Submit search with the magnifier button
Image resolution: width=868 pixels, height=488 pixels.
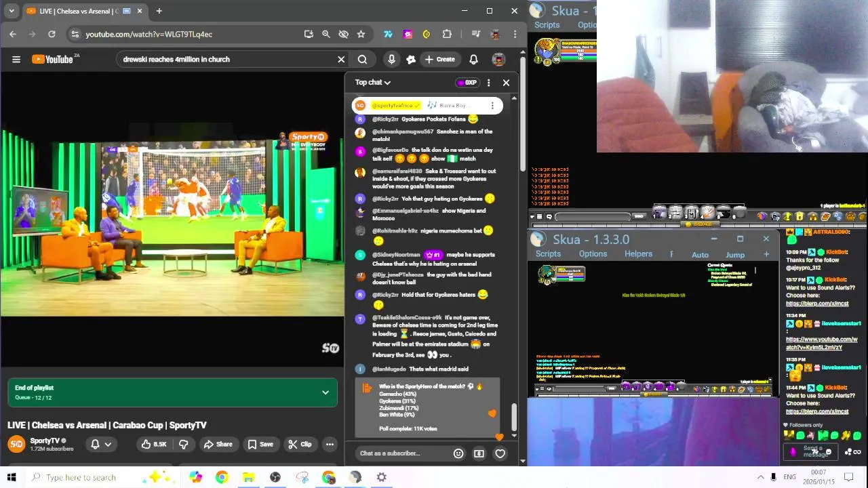[x=362, y=60]
